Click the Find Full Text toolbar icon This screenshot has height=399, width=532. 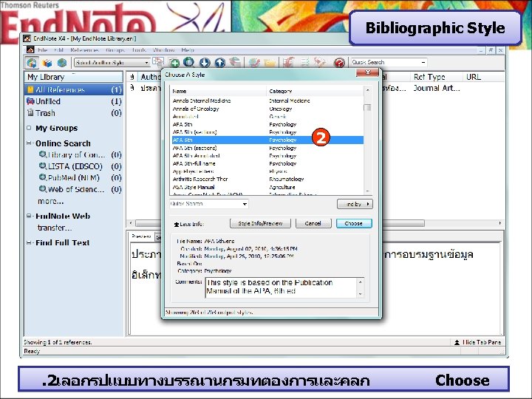(x=235, y=62)
